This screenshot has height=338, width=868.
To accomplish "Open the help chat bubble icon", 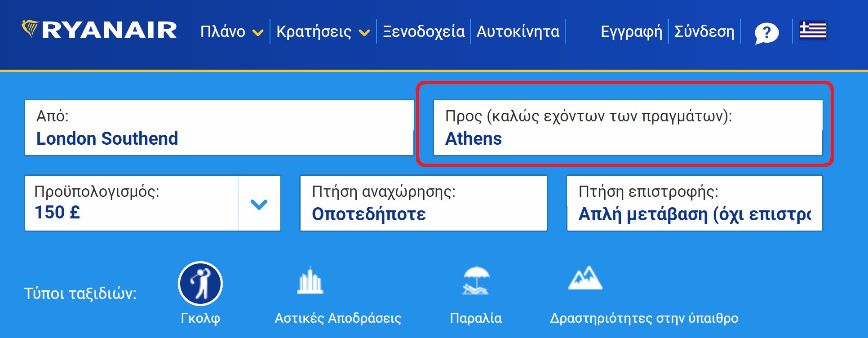I will pyautogui.click(x=766, y=33).
